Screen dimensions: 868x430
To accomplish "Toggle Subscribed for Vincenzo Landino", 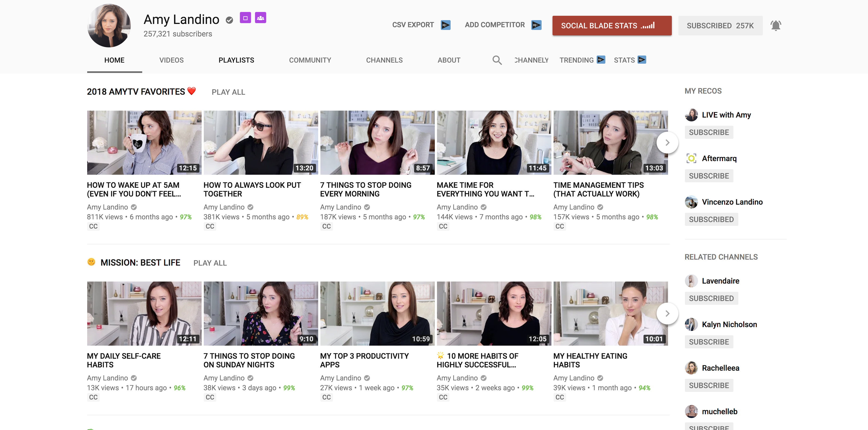I will coord(711,220).
